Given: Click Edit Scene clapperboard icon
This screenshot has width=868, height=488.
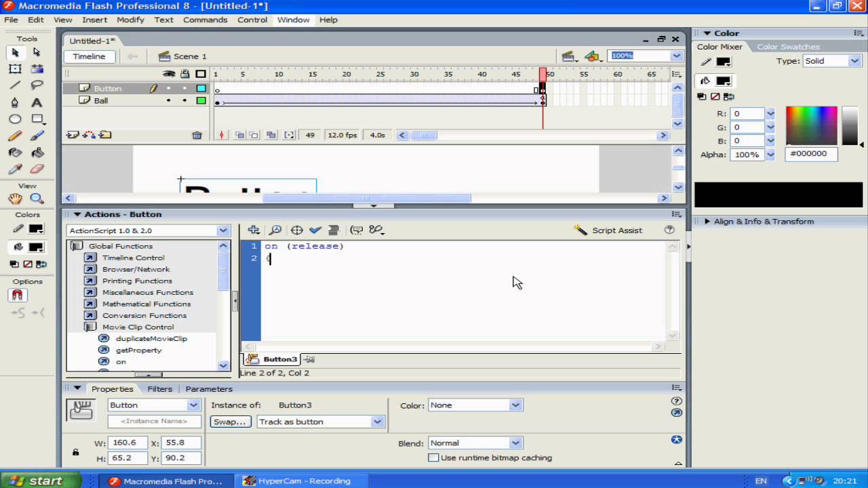Looking at the screenshot, I should tap(570, 56).
